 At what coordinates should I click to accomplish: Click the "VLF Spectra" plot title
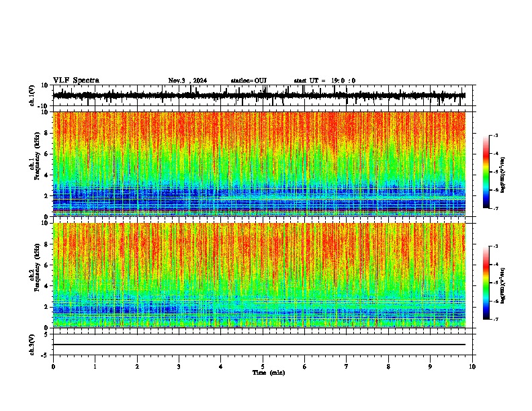76,81
